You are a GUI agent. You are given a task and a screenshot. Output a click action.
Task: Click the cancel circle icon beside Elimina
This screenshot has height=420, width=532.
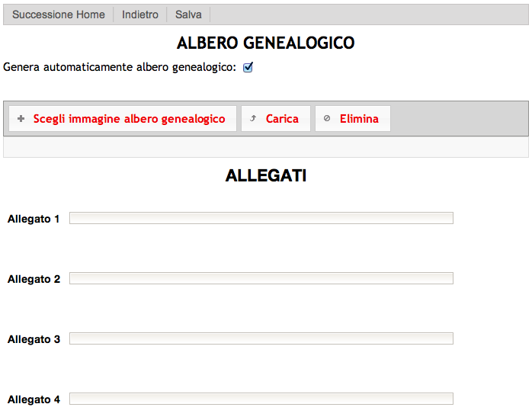point(327,119)
